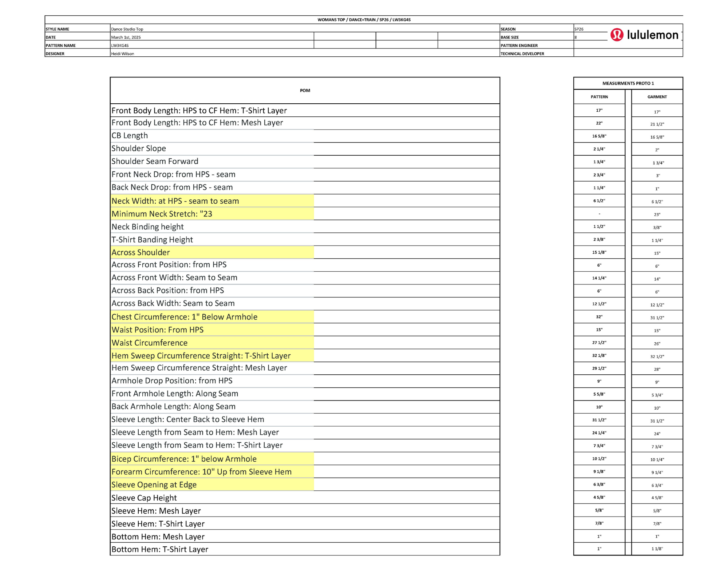Click the MEASURMENTS PROTO 1 header
The image size is (728, 562).
[628, 83]
